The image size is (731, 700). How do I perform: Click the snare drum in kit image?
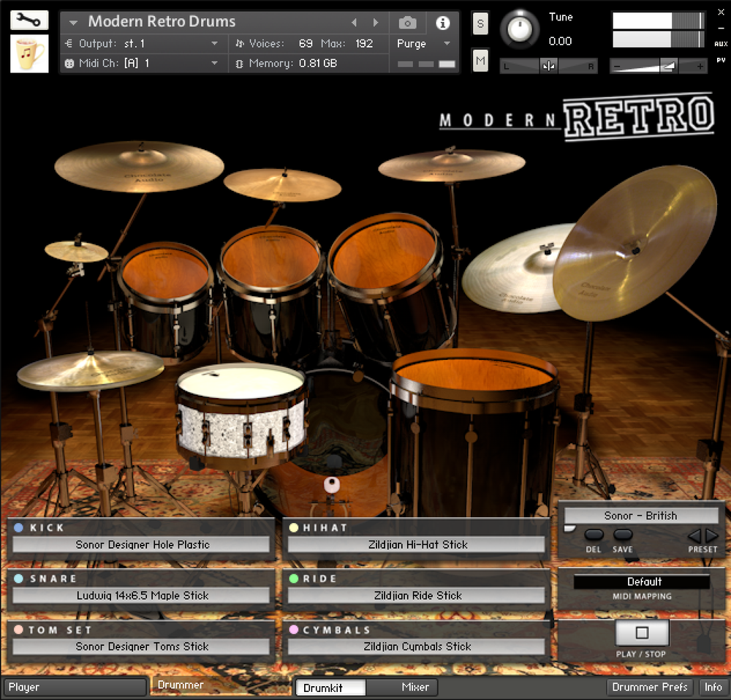[241, 415]
